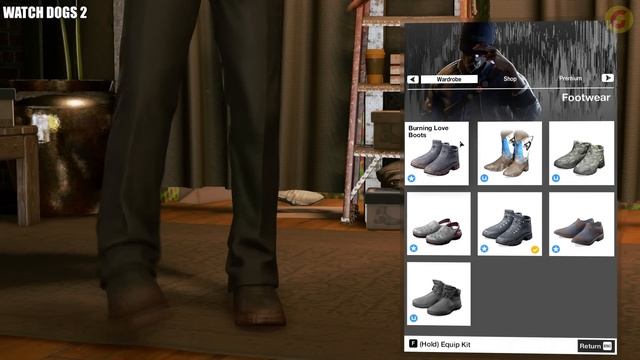Click Ubisoft badge on cowboy boots tile
This screenshot has width=640, height=360.
(484, 178)
